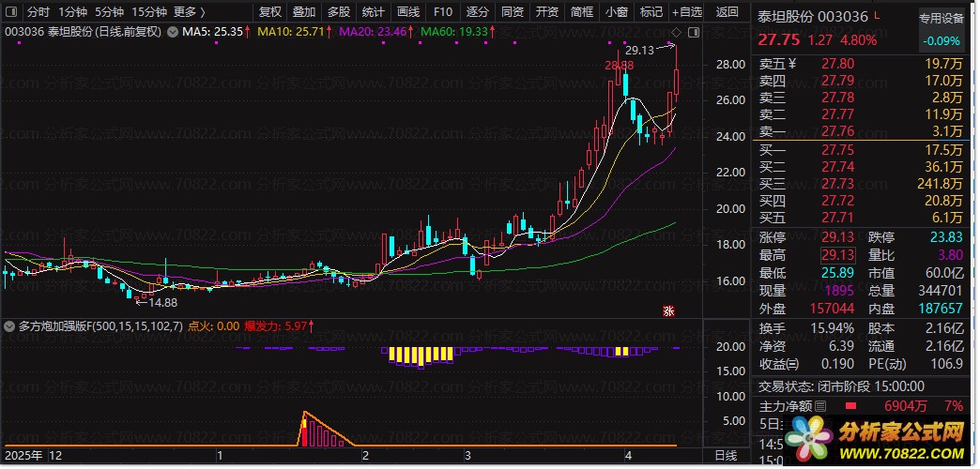
Task: Click the 标记 mark button
Action: coord(651,12)
